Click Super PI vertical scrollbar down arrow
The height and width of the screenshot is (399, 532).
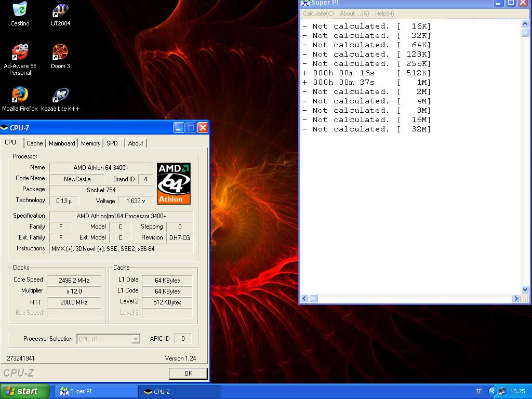[x=525, y=289]
